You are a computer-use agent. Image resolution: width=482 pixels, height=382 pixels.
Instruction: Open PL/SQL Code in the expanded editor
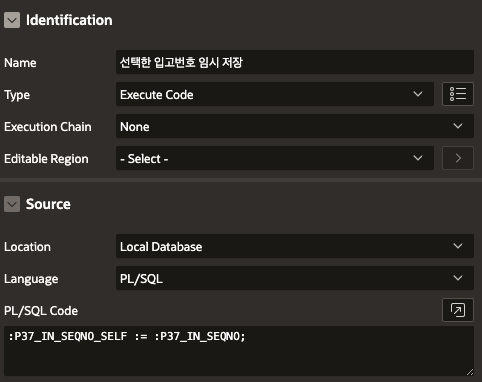click(x=458, y=310)
